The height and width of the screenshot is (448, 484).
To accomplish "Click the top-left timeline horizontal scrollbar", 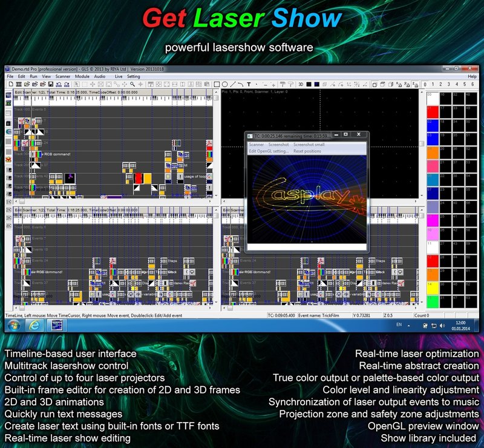I will point(113,202).
